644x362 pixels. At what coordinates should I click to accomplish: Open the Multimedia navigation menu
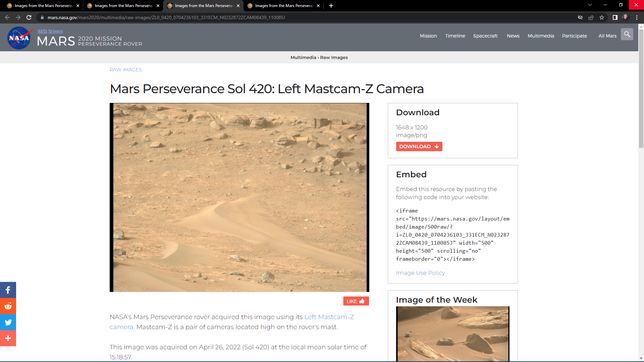(541, 36)
